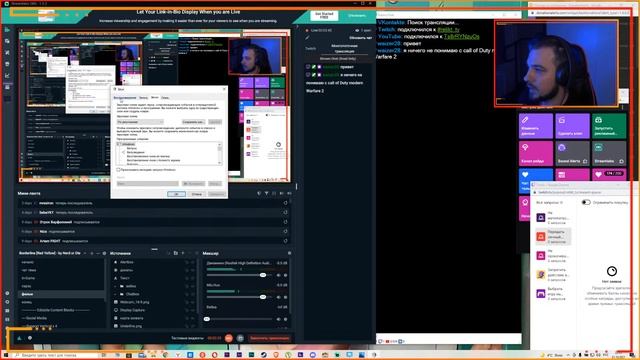Select the highlighted red reward in the requests list

553,237
